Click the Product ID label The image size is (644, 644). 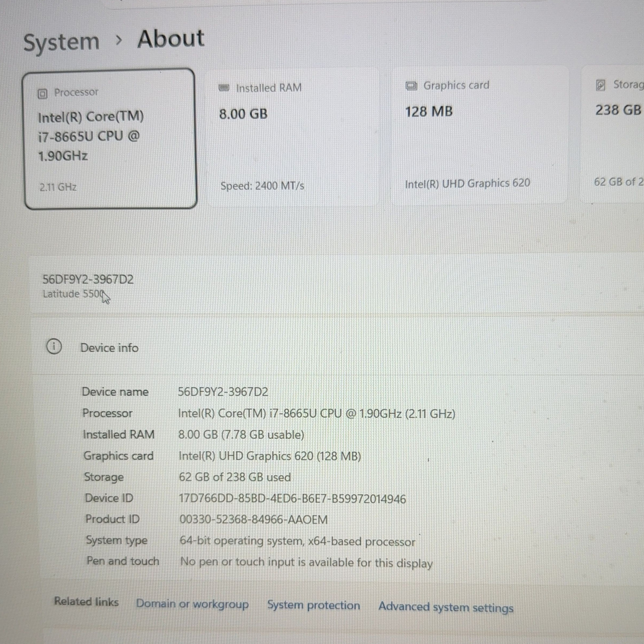112,519
